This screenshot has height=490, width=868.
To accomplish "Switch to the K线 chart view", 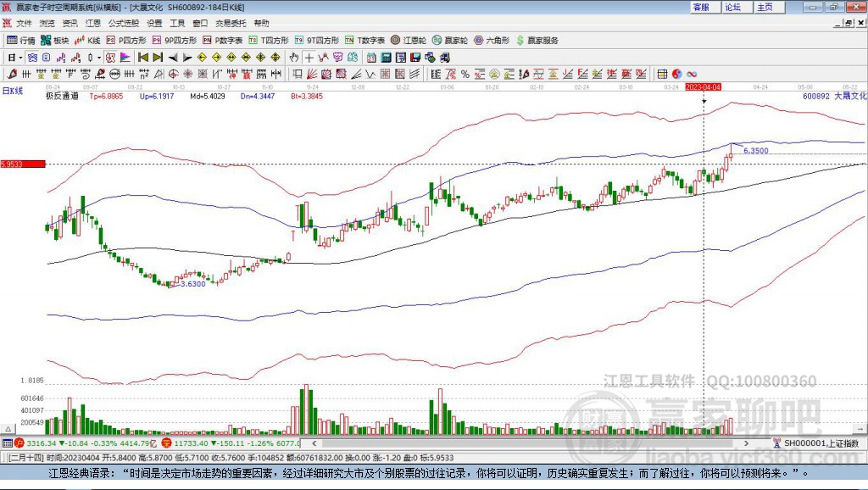I will (87, 41).
